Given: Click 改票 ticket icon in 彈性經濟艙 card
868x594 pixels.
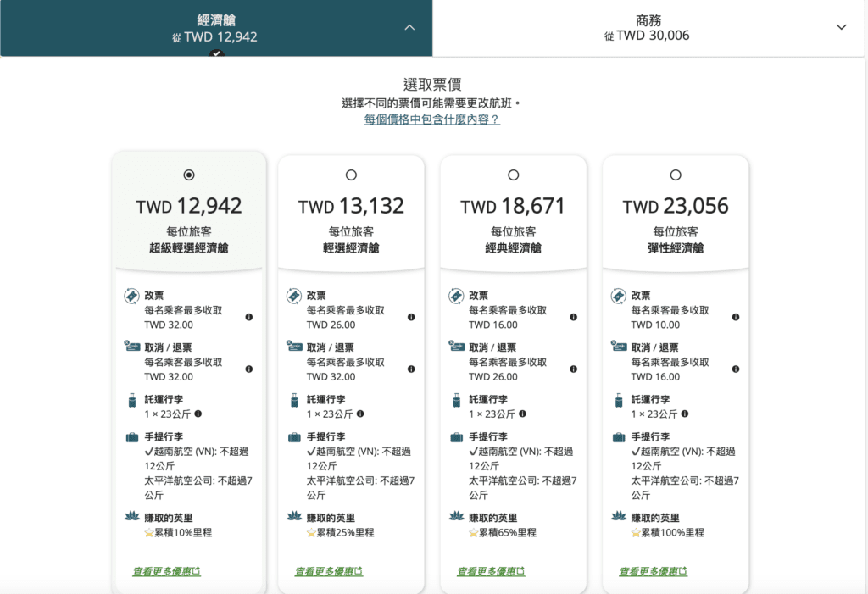Looking at the screenshot, I should point(618,297).
